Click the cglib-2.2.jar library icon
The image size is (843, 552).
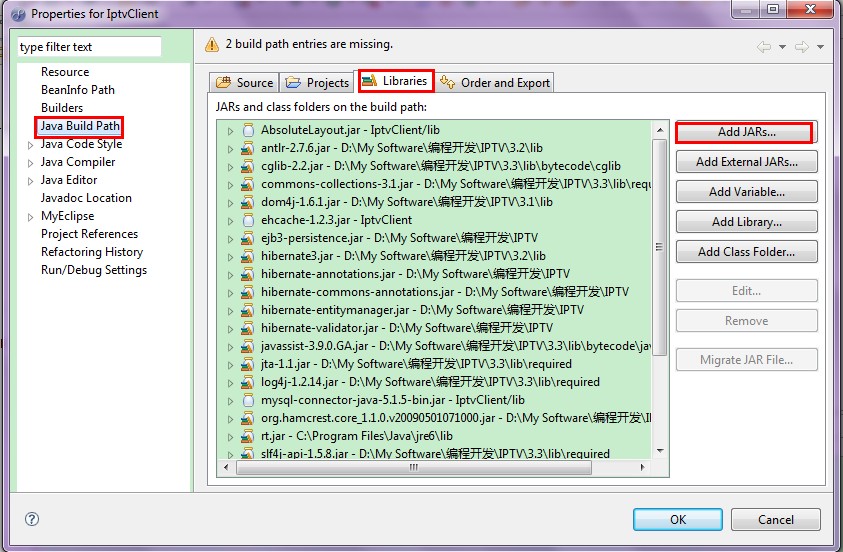(248, 166)
